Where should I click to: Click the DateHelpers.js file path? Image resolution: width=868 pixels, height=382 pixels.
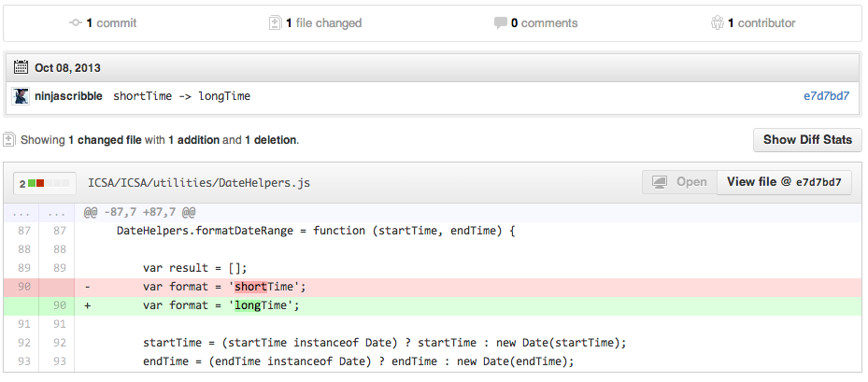coord(198,183)
